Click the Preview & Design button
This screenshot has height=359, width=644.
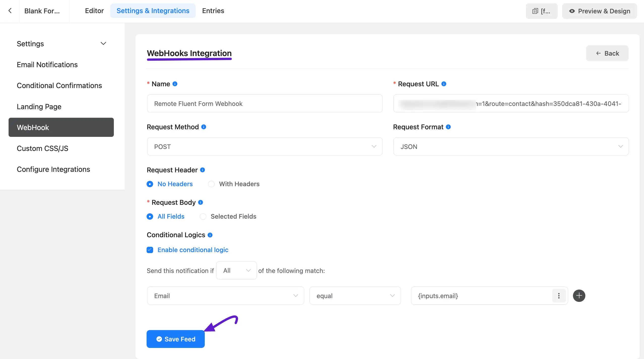click(599, 11)
